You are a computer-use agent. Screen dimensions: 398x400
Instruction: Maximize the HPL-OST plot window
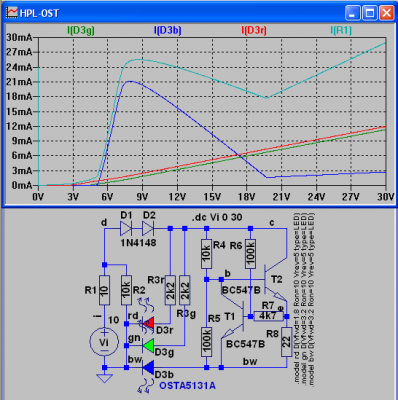click(x=370, y=13)
